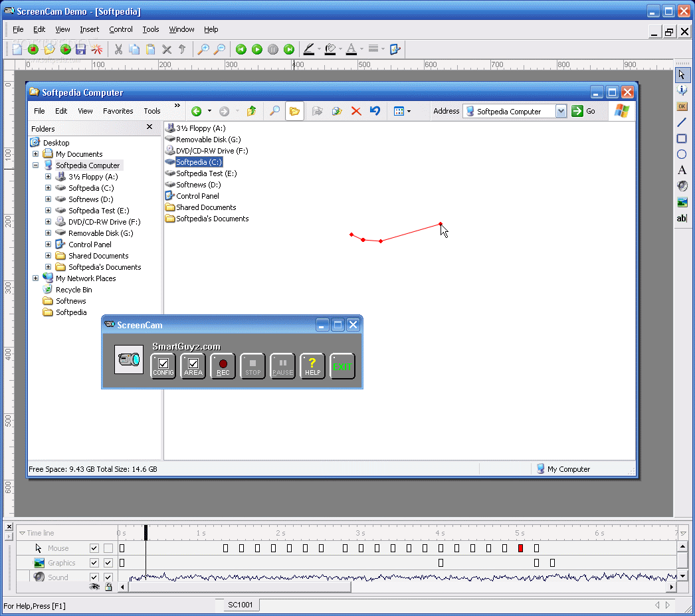
Task: Cut selection using the scissors icon
Action: (x=118, y=49)
